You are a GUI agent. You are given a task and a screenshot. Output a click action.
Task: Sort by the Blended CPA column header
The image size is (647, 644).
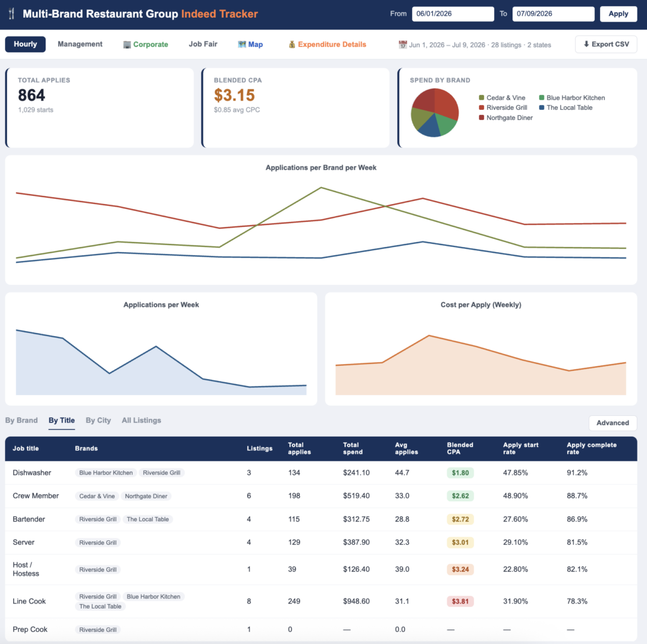(460, 448)
